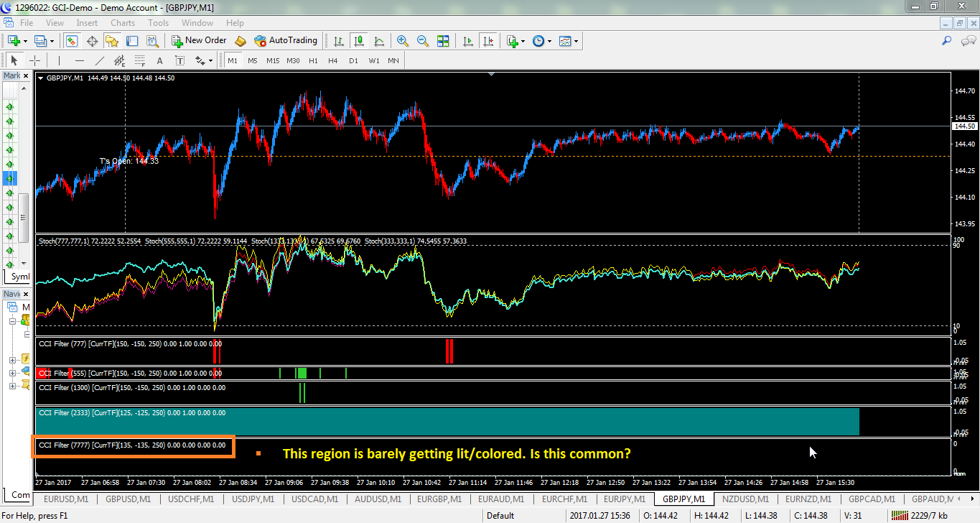
Task: Switch to the EURUSD,M1 chart tab
Action: [x=66, y=499]
